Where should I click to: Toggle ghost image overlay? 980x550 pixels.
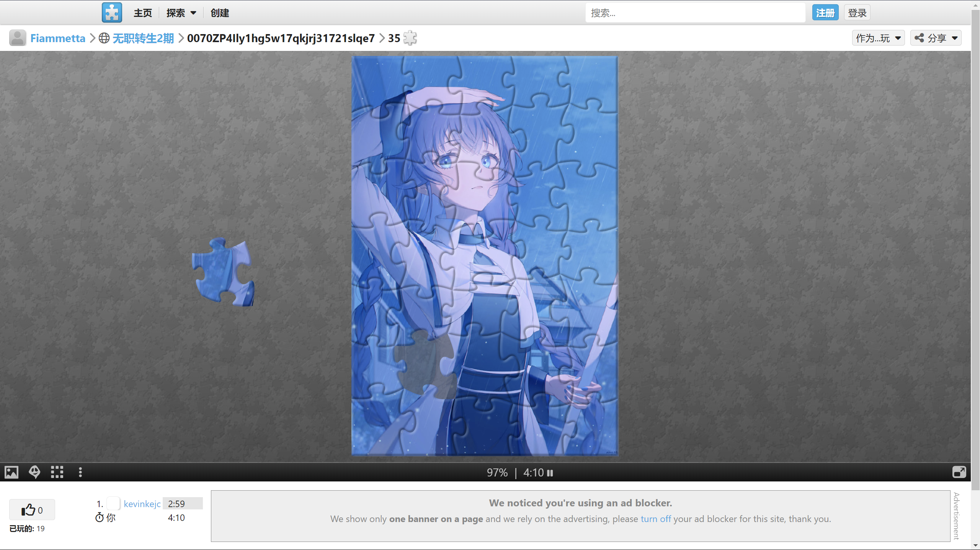tap(34, 472)
